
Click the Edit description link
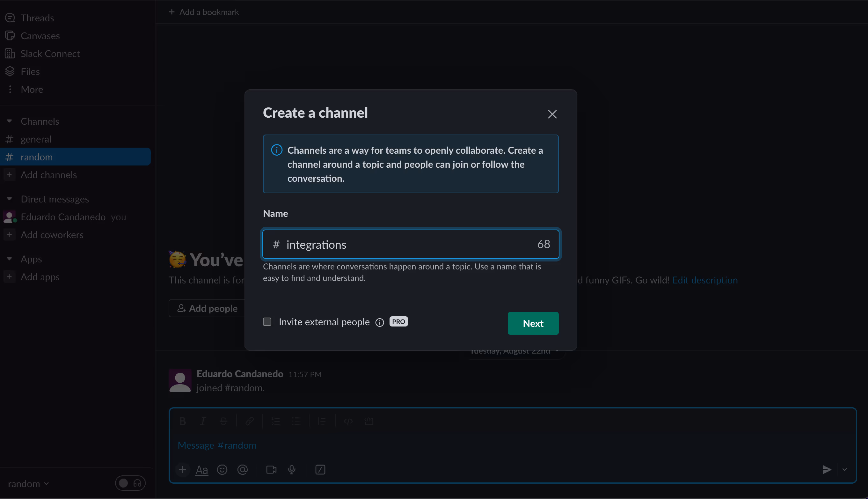704,280
